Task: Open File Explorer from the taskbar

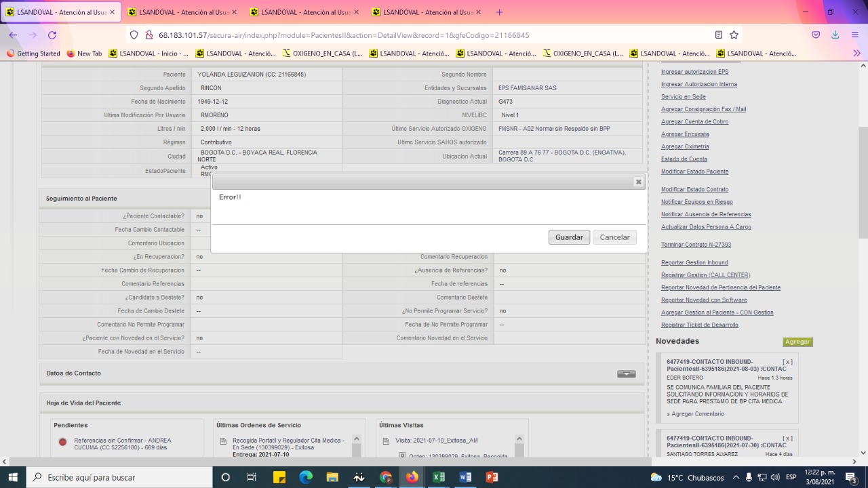Action: tap(332, 477)
